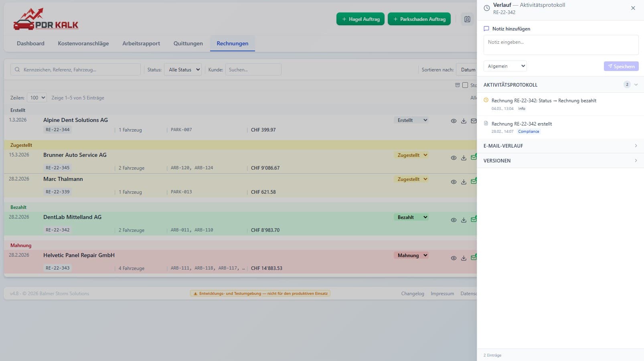Download the Marc Thalmann invoice
Image resolution: width=644 pixels, height=361 pixels.
pyautogui.click(x=464, y=182)
